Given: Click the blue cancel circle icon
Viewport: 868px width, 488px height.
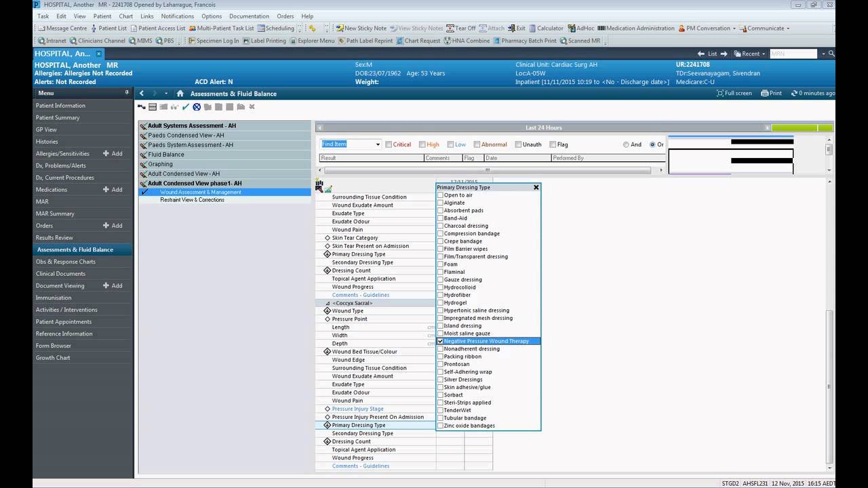Looking at the screenshot, I should click(x=197, y=106).
